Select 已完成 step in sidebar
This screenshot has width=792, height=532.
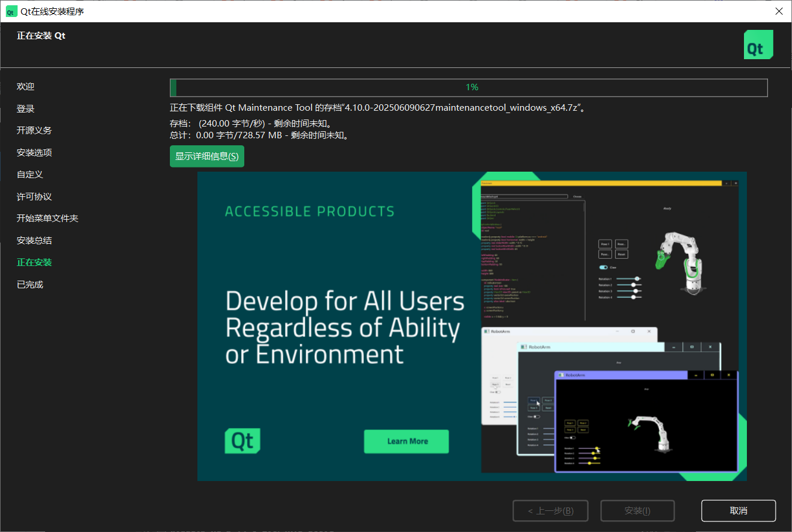(x=30, y=285)
